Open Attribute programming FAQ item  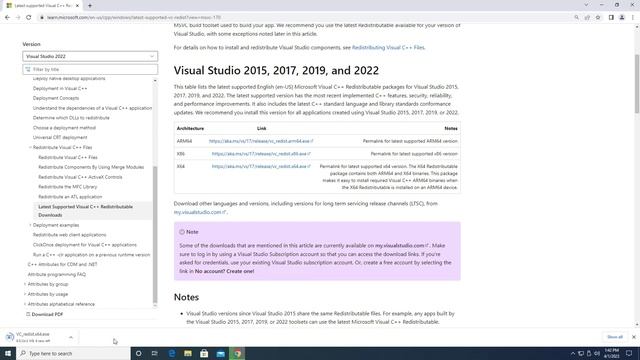(57, 274)
